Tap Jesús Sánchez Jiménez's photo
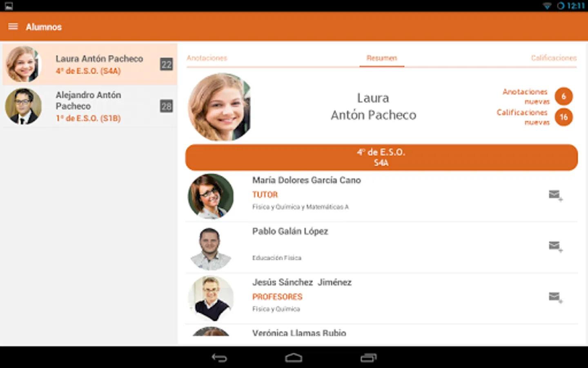The image size is (588, 368). [211, 298]
